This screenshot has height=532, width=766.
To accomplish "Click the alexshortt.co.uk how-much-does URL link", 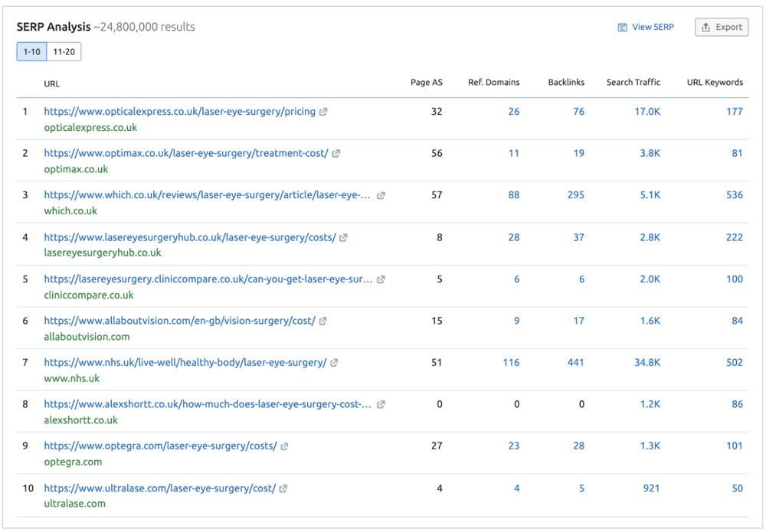I will (x=207, y=404).
